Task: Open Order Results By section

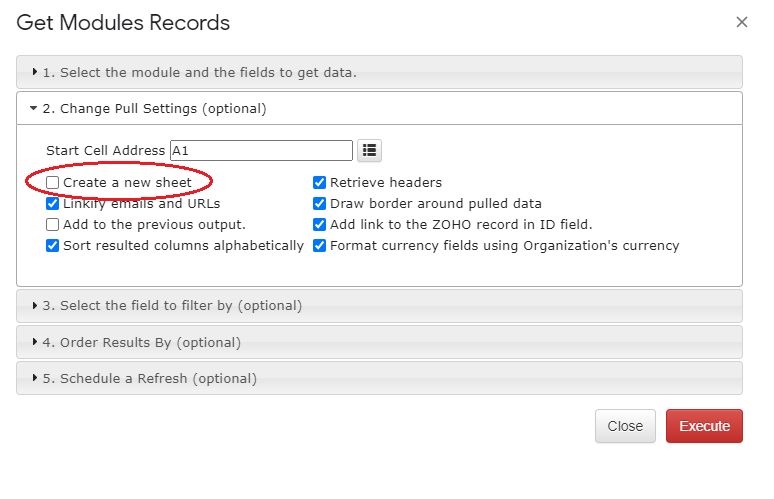Action: click(379, 342)
